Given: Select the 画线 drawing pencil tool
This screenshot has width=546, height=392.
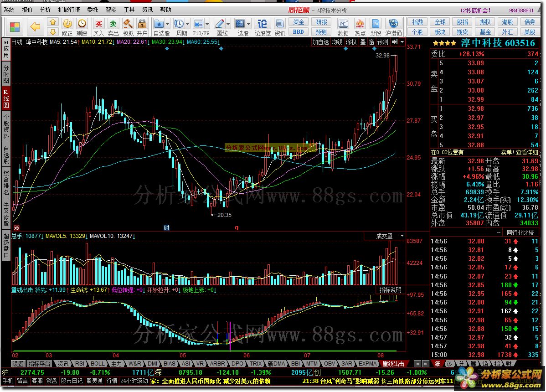Looking at the screenshot, I should [220, 24].
